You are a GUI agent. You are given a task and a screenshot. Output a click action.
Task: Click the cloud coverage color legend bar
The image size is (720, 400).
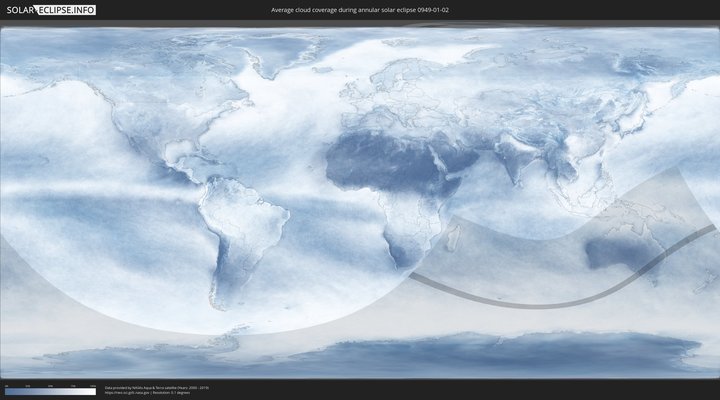[x=50, y=391]
